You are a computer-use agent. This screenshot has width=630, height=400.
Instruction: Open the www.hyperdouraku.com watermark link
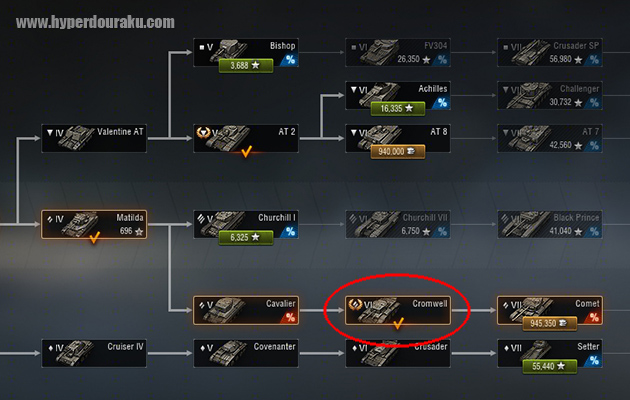pos(95,22)
